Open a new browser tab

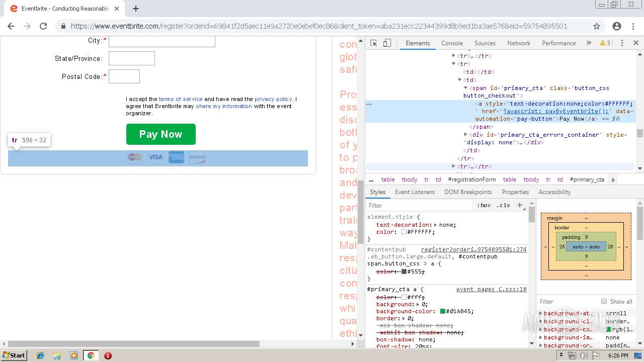136,9
